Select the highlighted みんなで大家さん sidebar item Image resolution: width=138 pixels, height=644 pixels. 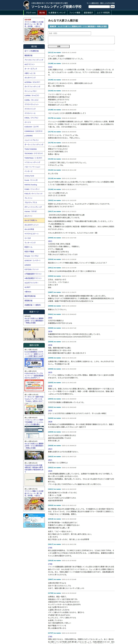(x=34, y=220)
